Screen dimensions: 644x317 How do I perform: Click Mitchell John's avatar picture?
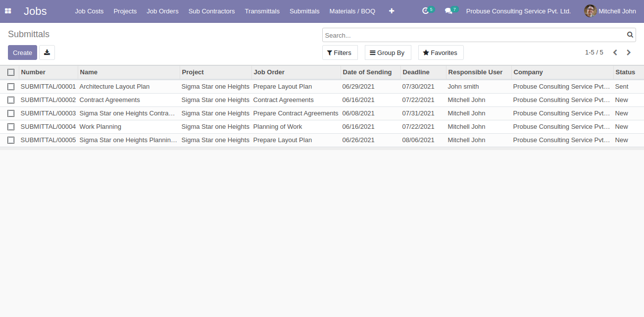[590, 11]
